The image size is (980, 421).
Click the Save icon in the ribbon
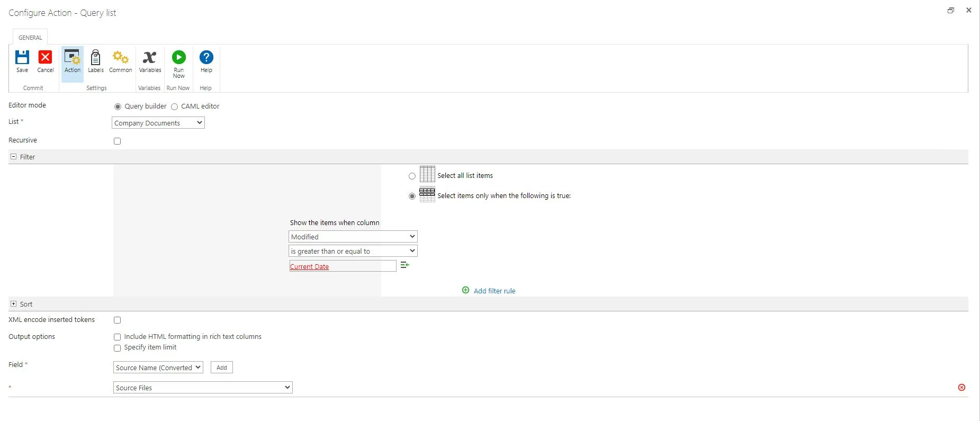coord(22,57)
